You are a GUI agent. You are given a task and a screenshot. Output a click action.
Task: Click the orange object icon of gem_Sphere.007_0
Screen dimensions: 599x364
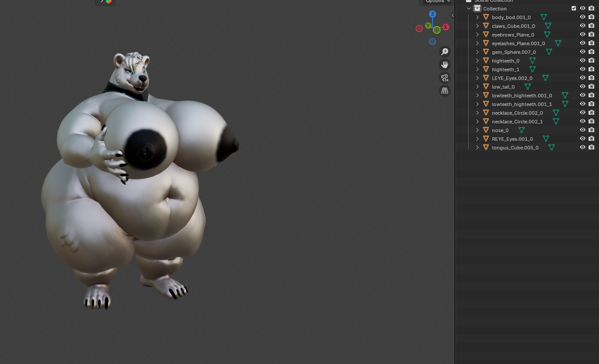tap(486, 52)
